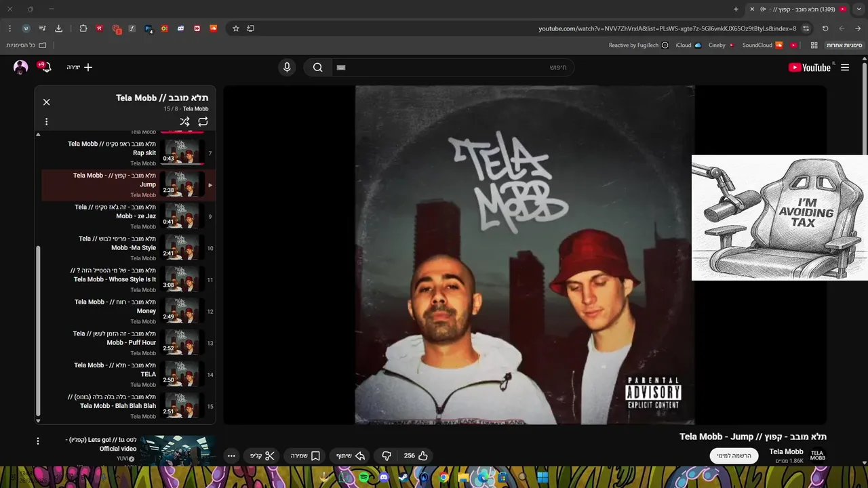868x488 pixels.
Task: Open browser downloads
Action: point(59,28)
